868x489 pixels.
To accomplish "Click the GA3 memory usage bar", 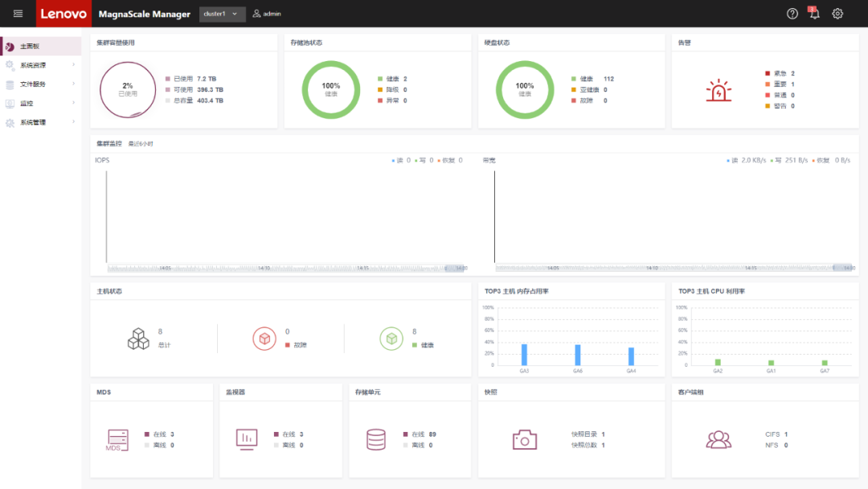I will [524, 355].
